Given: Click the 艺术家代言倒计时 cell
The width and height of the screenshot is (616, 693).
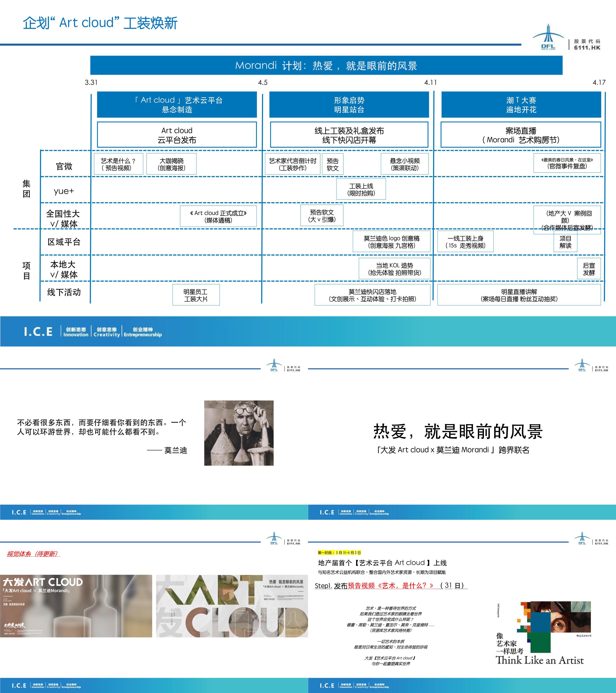Looking at the screenshot, I should (x=292, y=164).
